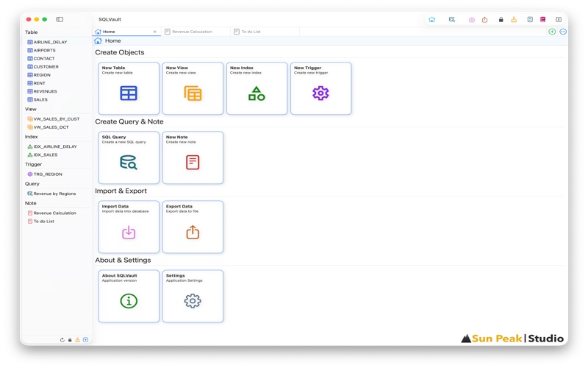Open the blue ellipsis more options button
The height and width of the screenshot is (368, 588).
tap(563, 32)
